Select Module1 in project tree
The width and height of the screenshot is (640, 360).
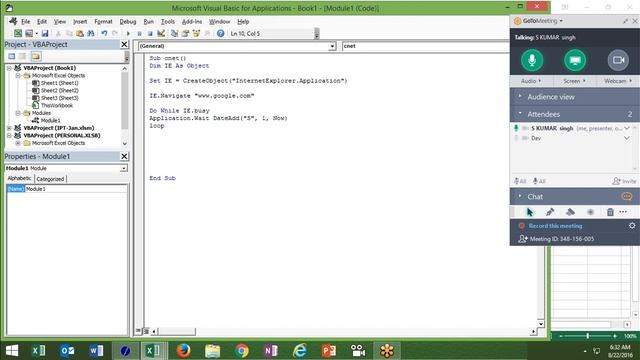click(50, 120)
